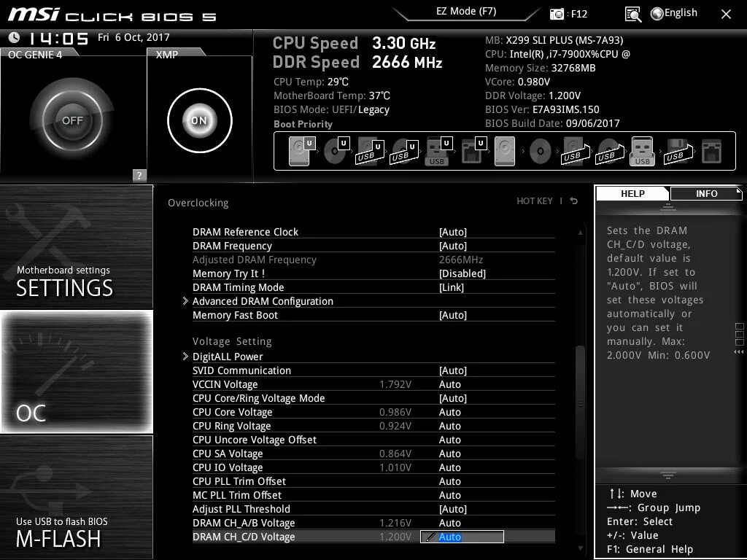Image resolution: width=747 pixels, height=560 pixels.
Task: Click the CPU Core Voltage Auto value field
Action: [x=449, y=412]
